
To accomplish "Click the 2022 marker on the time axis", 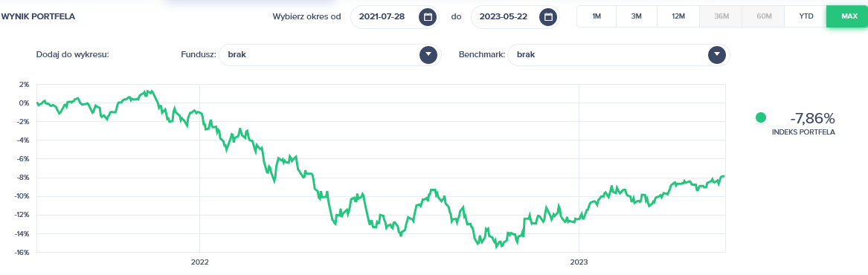I will point(199,262).
